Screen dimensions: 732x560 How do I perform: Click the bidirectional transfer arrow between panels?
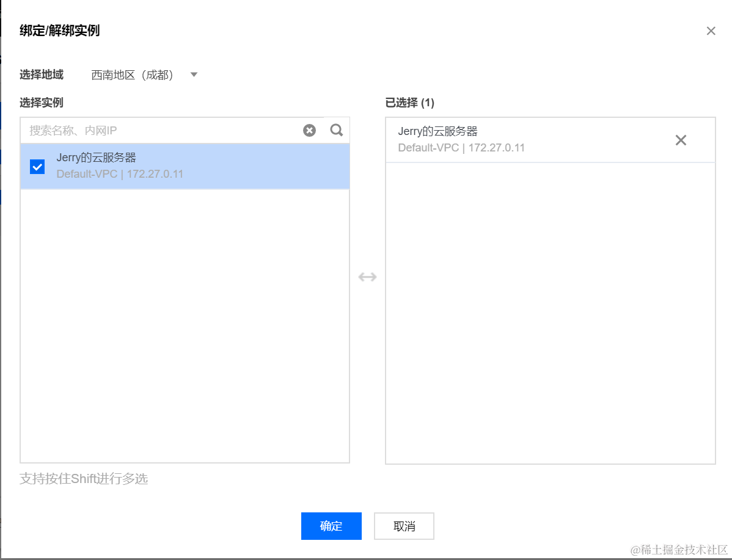[x=367, y=277]
